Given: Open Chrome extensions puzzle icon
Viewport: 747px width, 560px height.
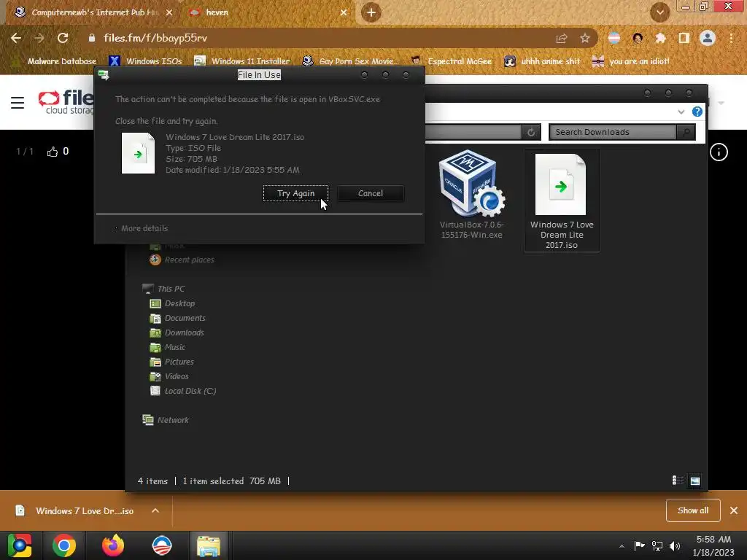Looking at the screenshot, I should [x=661, y=38].
